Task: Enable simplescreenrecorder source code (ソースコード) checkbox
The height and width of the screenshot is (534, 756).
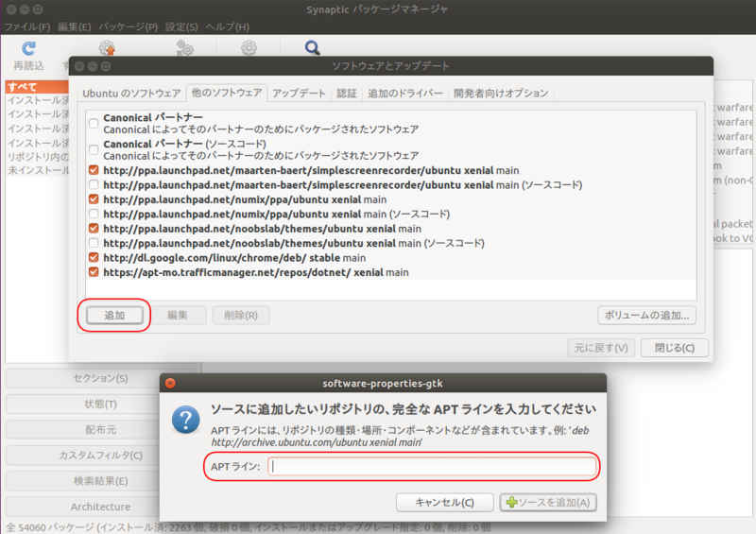Action: pos(94,184)
